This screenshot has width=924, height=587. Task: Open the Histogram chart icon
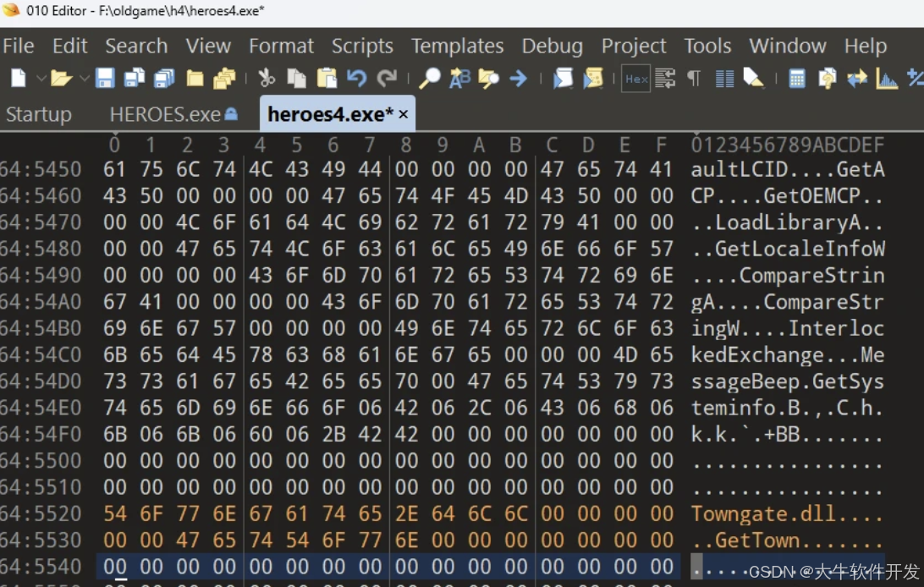click(x=886, y=79)
